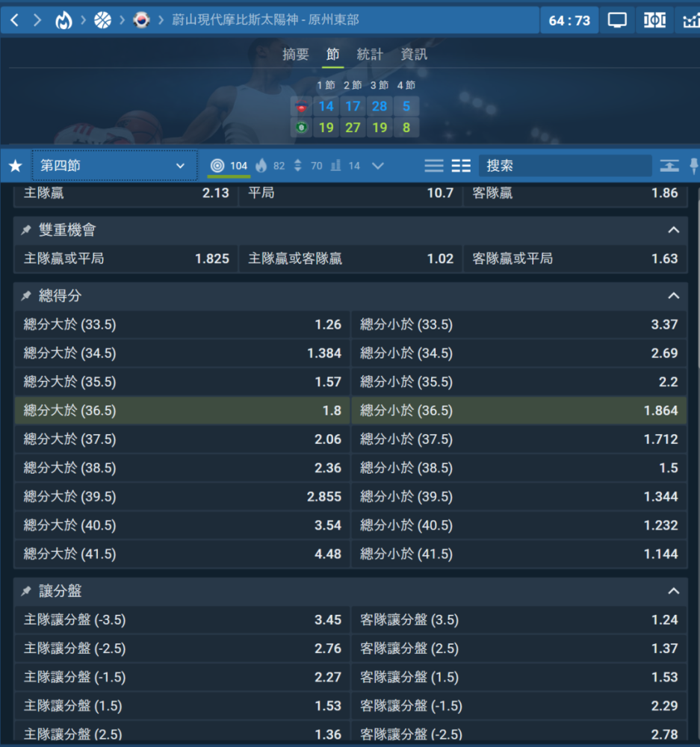700x747 pixels.
Task: Open the scoreboard icon in header
Action: pyautogui.click(x=654, y=20)
